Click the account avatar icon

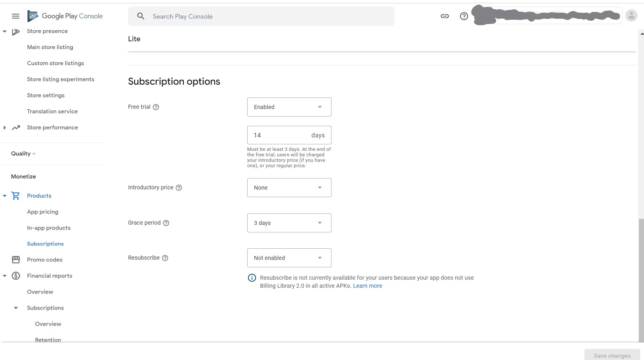pos(631,16)
